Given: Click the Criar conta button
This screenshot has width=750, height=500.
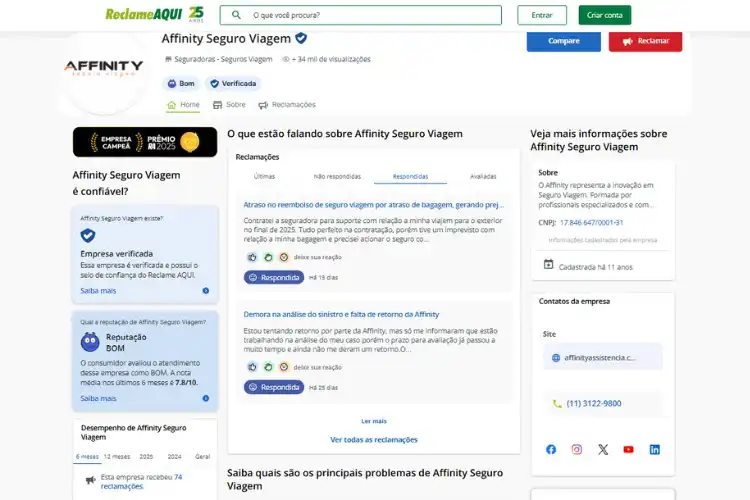Looking at the screenshot, I should [x=605, y=15].
